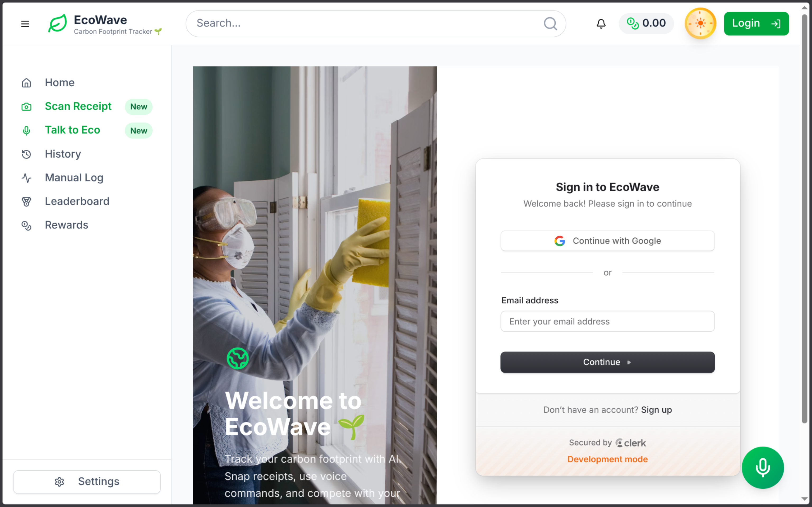Click the Settings button
812x507 pixels.
point(87,481)
